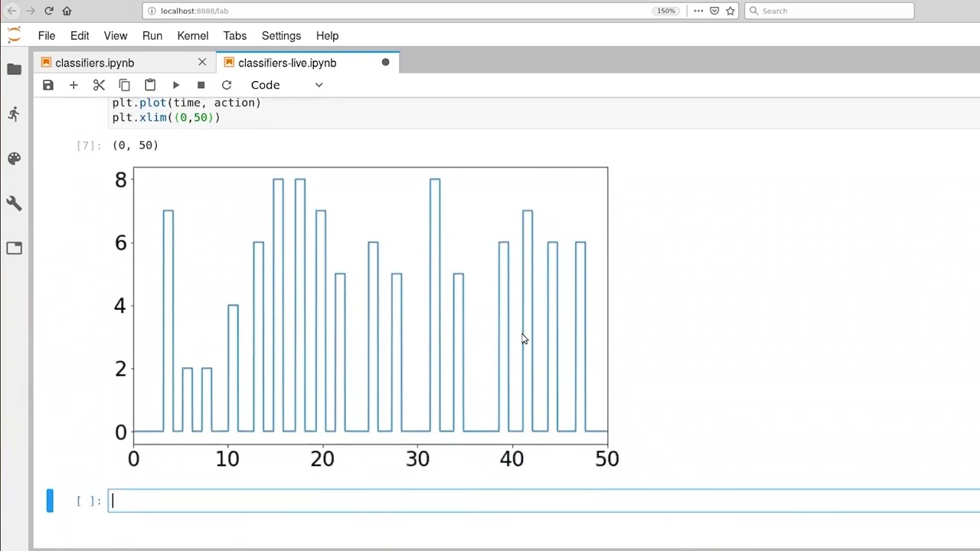The image size is (980, 551).
Task: Open the File menu
Action: click(x=47, y=36)
